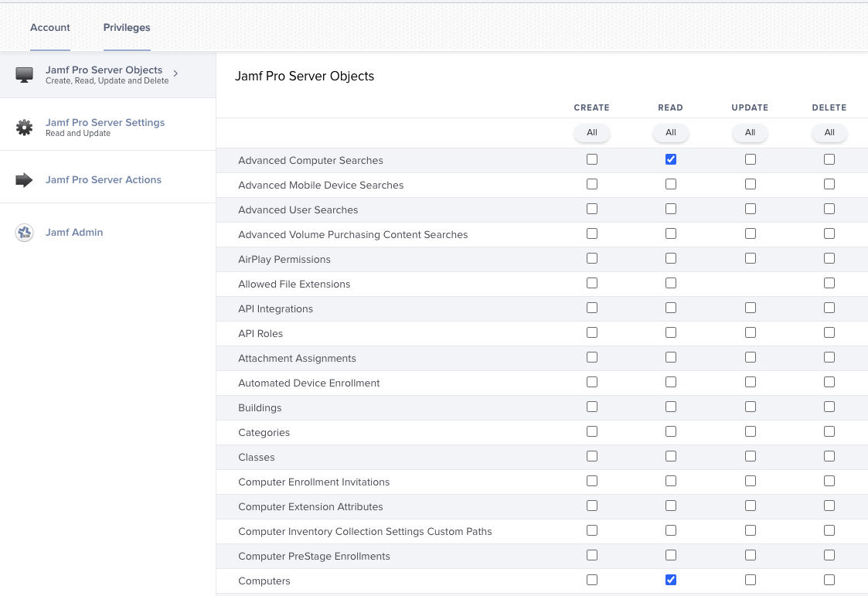Select All under the READ column
This screenshot has width=868, height=596.
click(x=670, y=132)
